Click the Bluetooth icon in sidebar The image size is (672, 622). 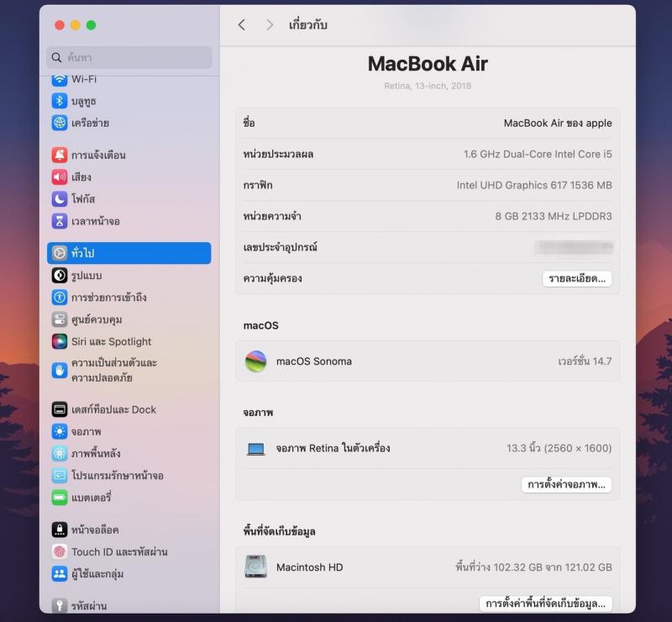(x=59, y=101)
